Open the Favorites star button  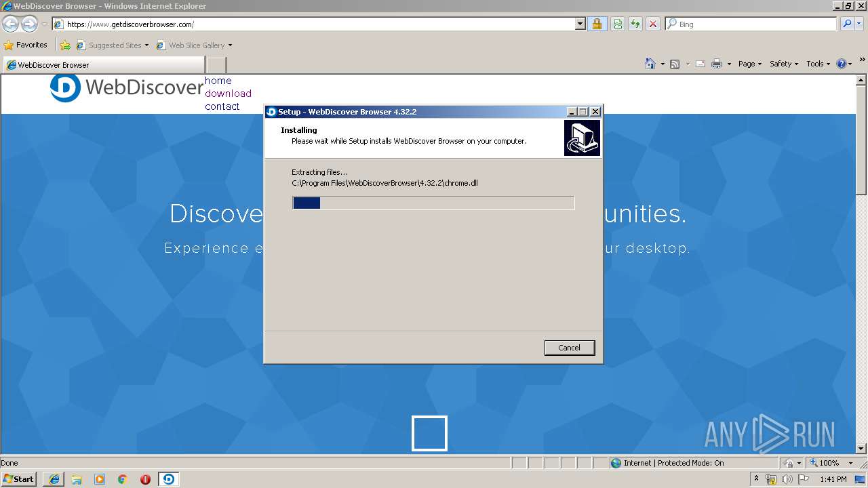tap(26, 45)
